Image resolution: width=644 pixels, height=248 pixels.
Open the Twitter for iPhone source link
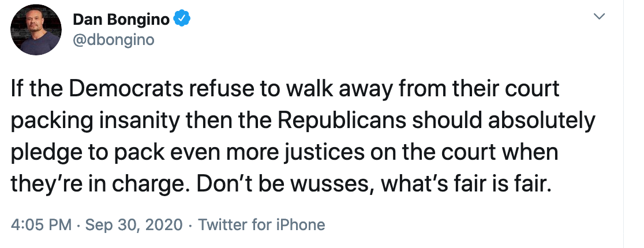pyautogui.click(x=261, y=224)
